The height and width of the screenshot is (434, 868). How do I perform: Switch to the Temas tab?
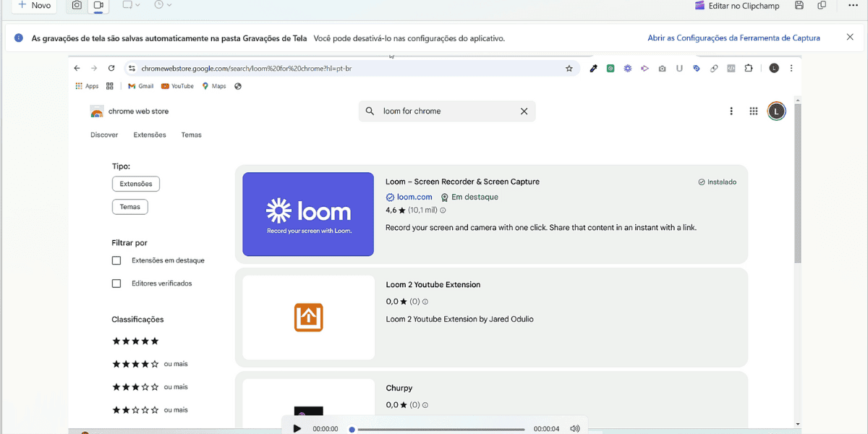[x=191, y=135]
